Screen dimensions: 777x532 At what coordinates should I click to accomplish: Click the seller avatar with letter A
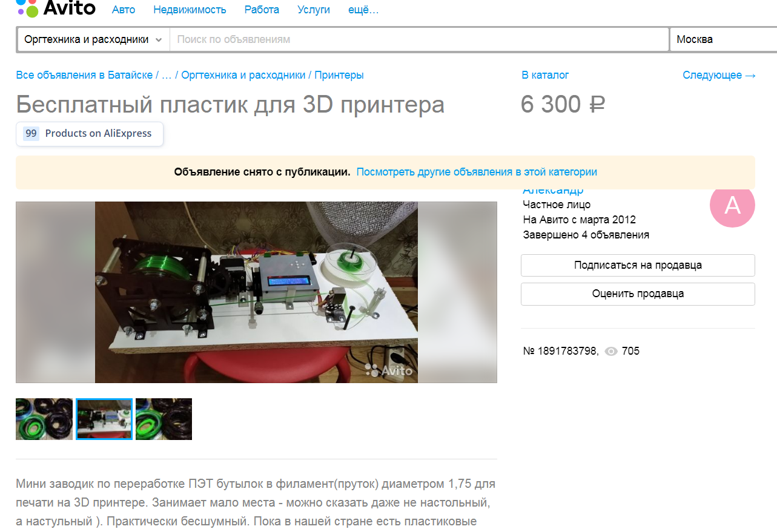pos(732,206)
